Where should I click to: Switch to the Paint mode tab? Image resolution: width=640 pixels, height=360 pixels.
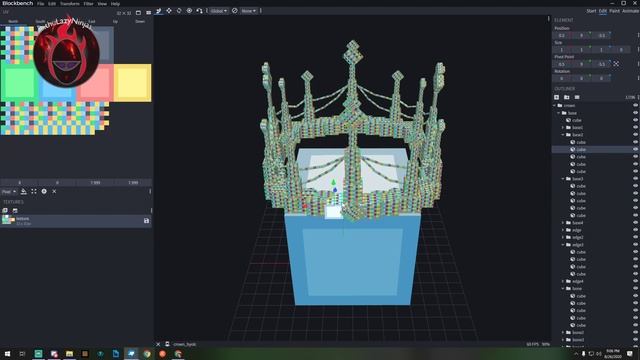pos(614,11)
